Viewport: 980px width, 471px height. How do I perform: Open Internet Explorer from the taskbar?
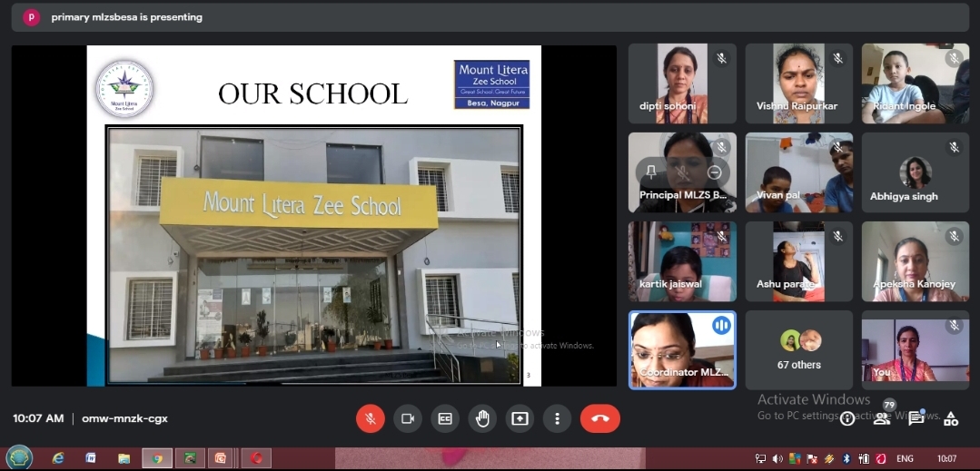pos(57,458)
